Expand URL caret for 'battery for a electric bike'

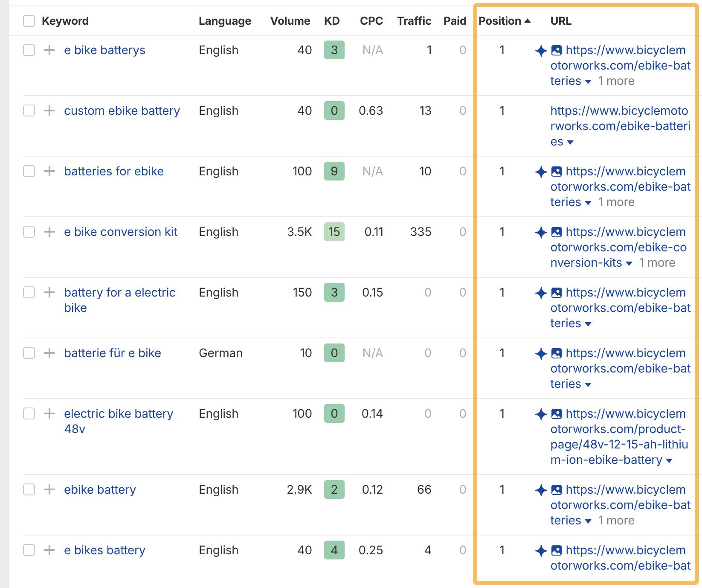tap(588, 324)
